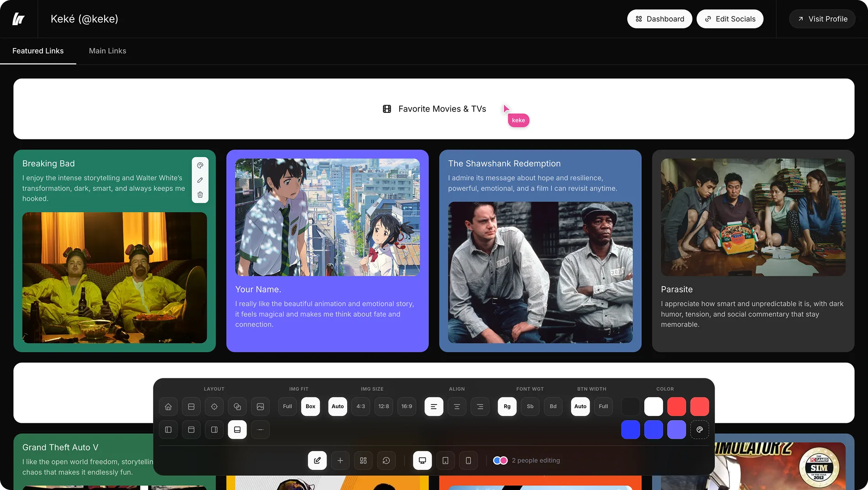Click the Parasite title text
This screenshot has height=490, width=868.
677,289
